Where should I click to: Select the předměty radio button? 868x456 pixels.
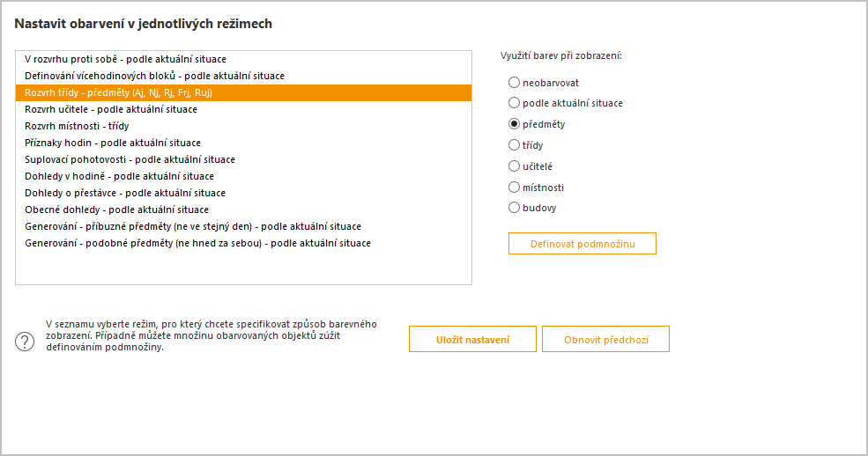coord(515,124)
